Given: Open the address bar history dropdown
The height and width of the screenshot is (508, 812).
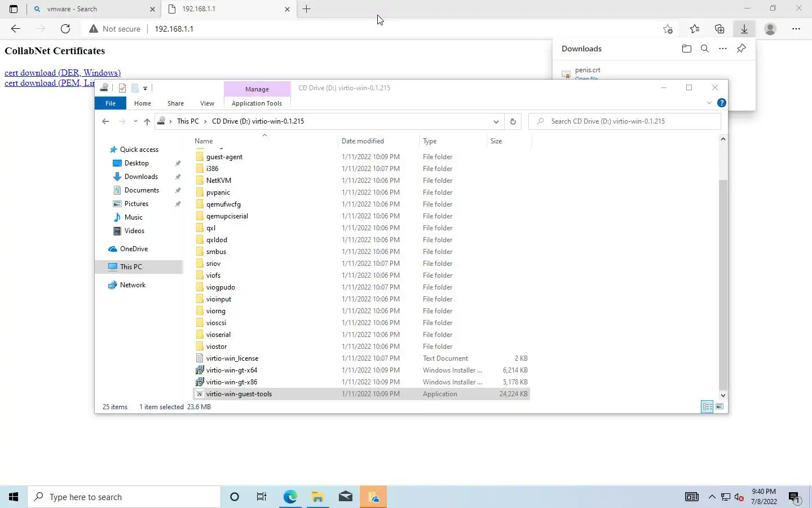Looking at the screenshot, I should (x=496, y=121).
